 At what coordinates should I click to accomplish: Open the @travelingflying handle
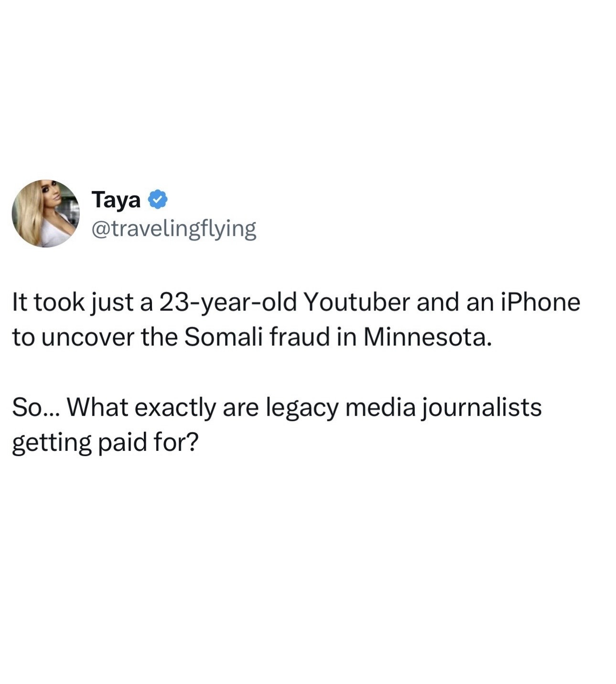click(173, 229)
